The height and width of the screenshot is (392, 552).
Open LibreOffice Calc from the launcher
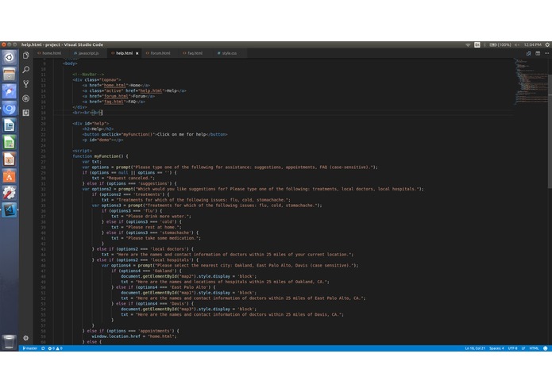[x=10, y=142]
